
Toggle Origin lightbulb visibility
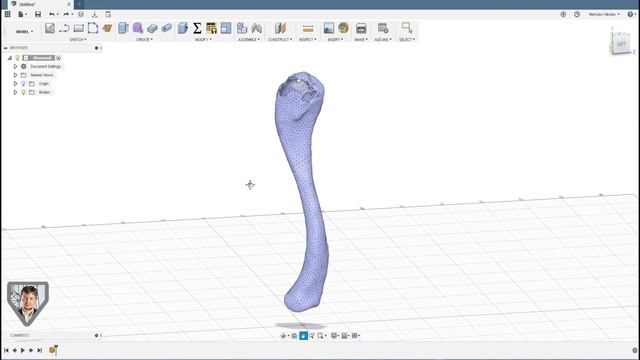24,84
